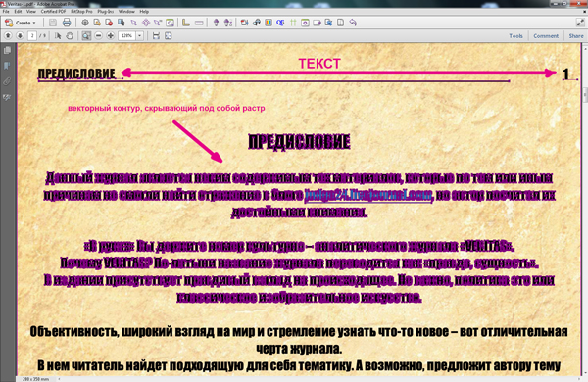Viewport: 588px width, 382px height.
Task: Click the plain purple arrow cursor icon before the diamond
Action: coord(133,23)
